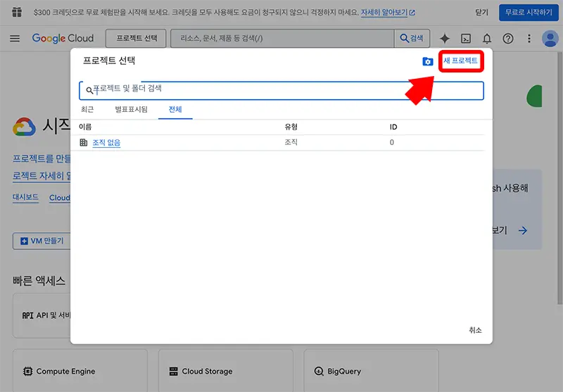Dismiss banner with 닫기
This screenshot has width=563, height=392.
481,13
